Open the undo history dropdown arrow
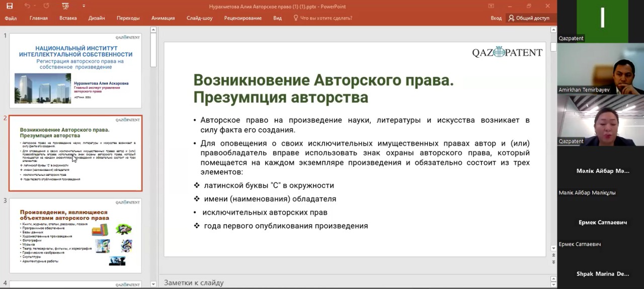Image resolution: width=644 pixels, height=289 pixels. tap(35, 6)
